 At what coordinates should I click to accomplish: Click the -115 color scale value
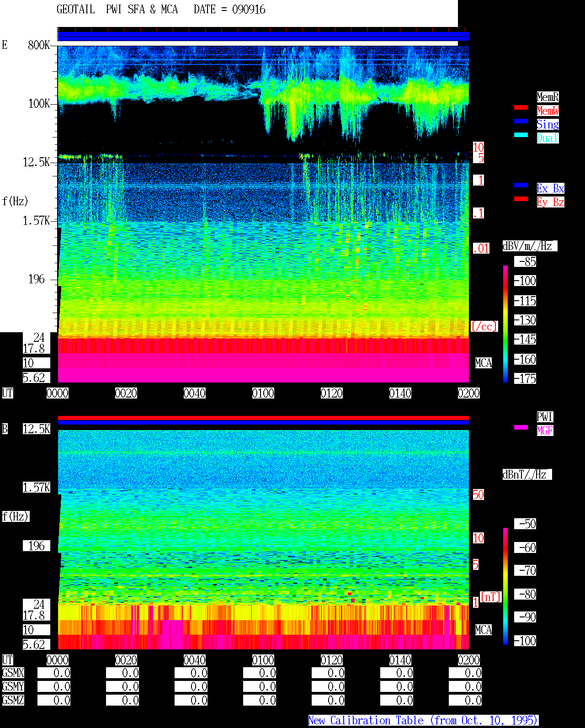coord(525,301)
